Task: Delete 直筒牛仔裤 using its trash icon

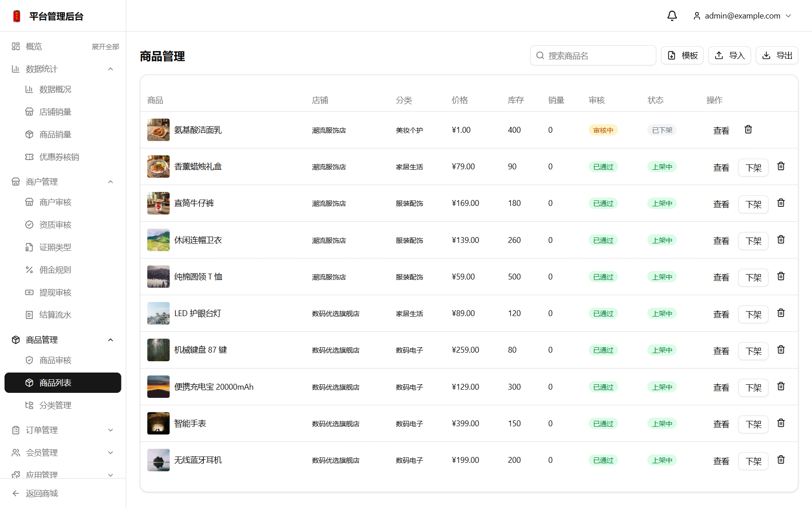Action: (x=781, y=203)
